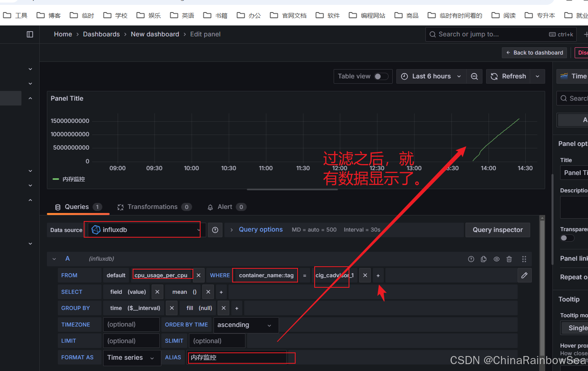Click the sidebar dock toggle icon
The image size is (588, 371).
click(x=30, y=34)
